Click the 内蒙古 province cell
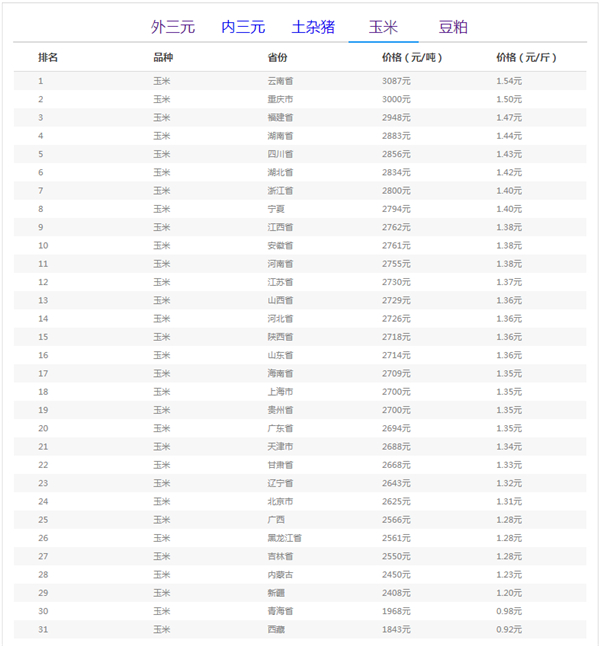 (280, 574)
